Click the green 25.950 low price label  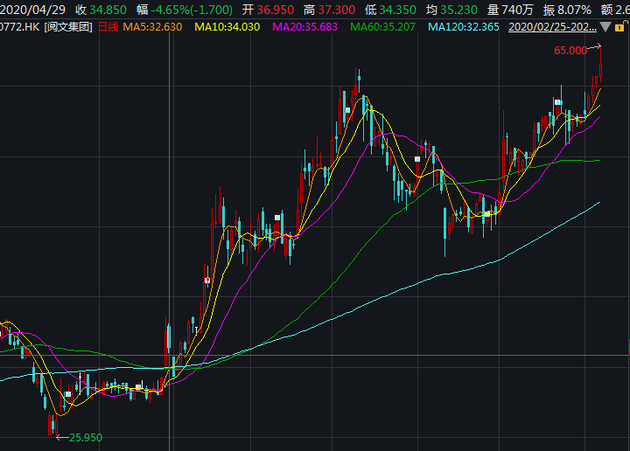coord(86,437)
